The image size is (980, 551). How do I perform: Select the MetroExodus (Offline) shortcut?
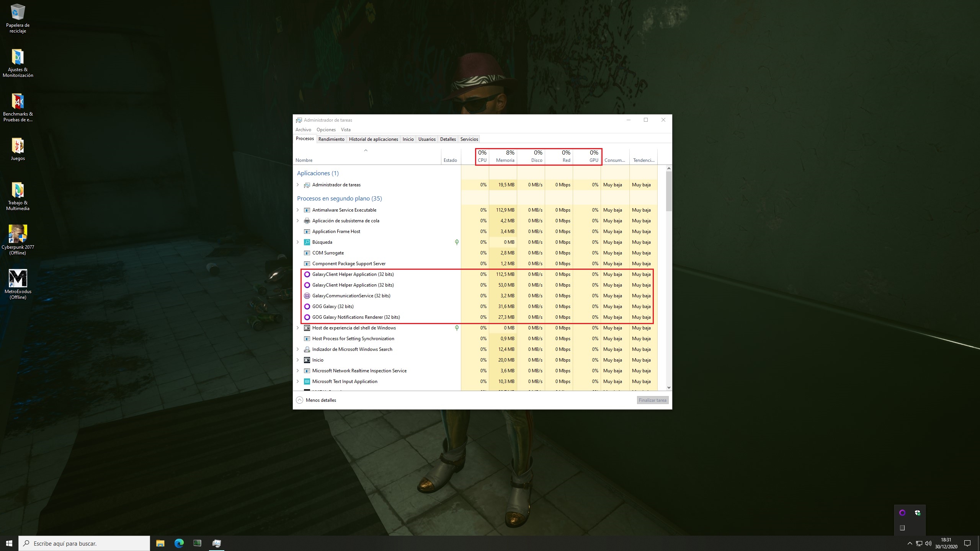[18, 284]
